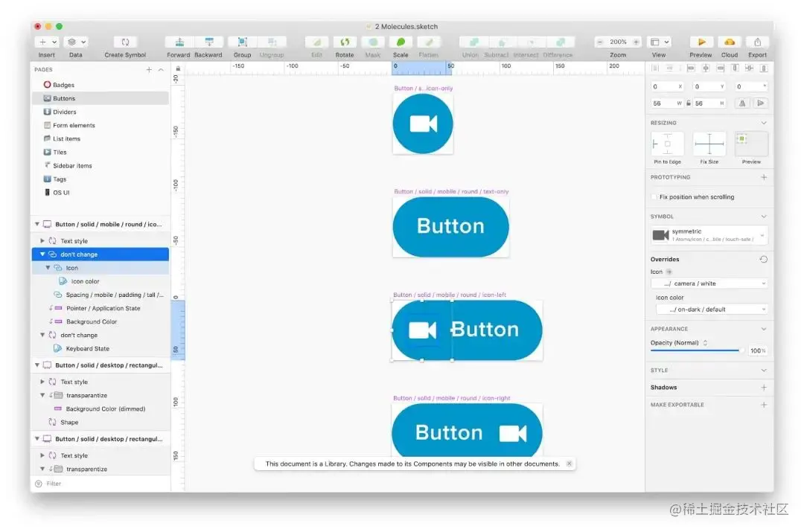
Task: Switch to the Dividers page
Action: (x=64, y=112)
